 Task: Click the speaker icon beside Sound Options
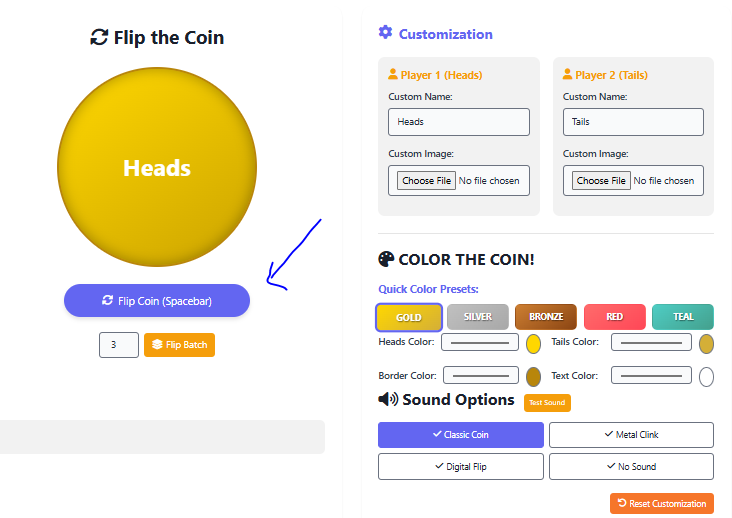(x=388, y=400)
